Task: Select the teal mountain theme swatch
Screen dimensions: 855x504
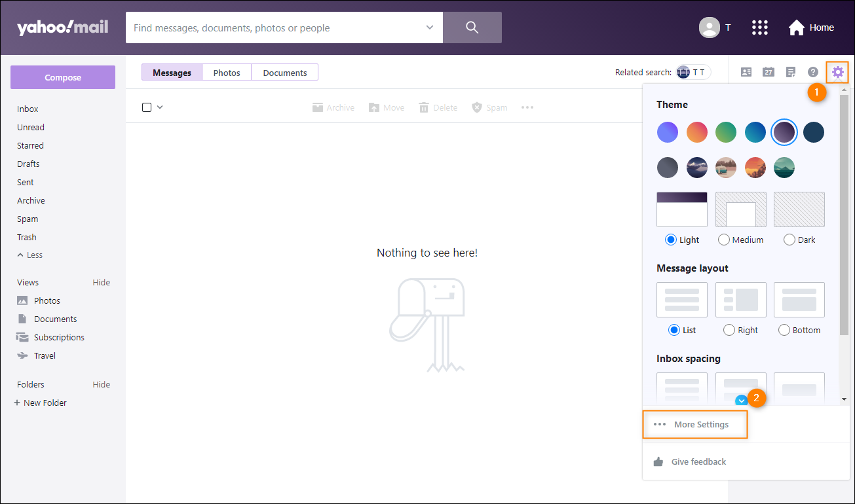Action: tap(784, 167)
